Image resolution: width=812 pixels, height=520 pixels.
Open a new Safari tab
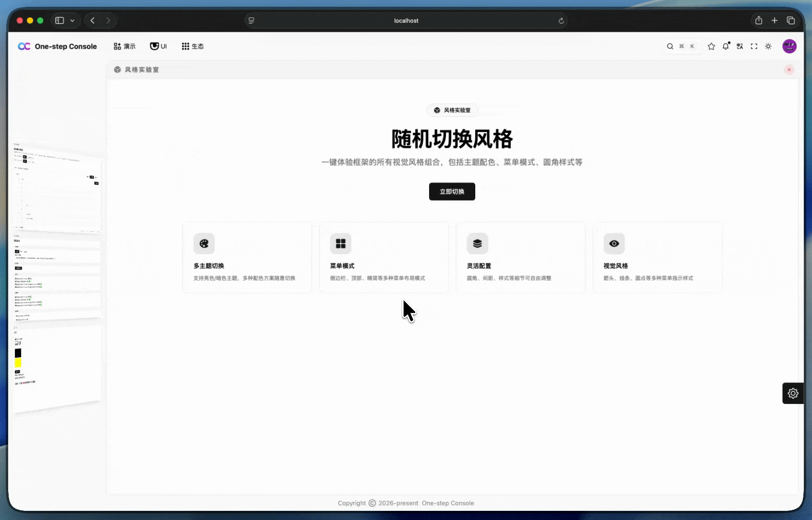pyautogui.click(x=774, y=20)
